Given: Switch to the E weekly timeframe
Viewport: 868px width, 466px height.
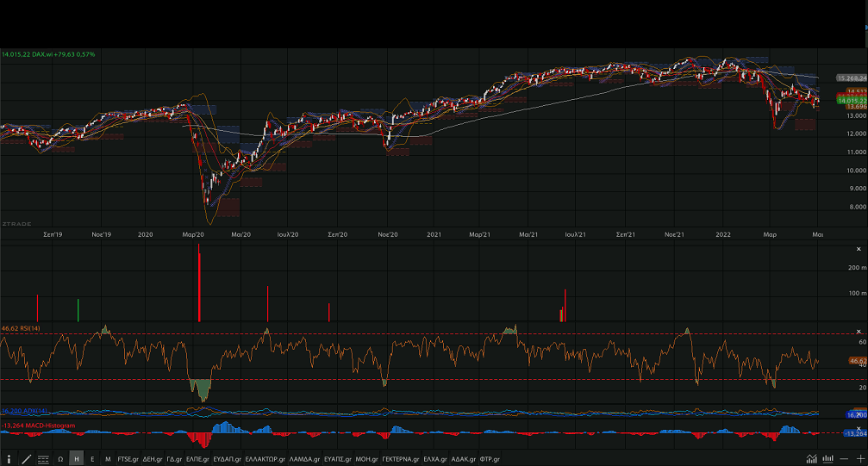Looking at the screenshot, I should tap(92, 459).
